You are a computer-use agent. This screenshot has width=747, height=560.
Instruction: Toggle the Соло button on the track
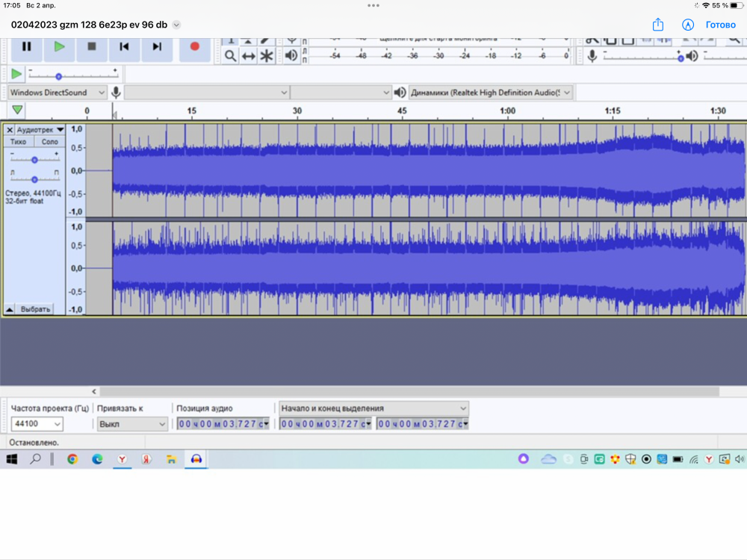point(49,142)
